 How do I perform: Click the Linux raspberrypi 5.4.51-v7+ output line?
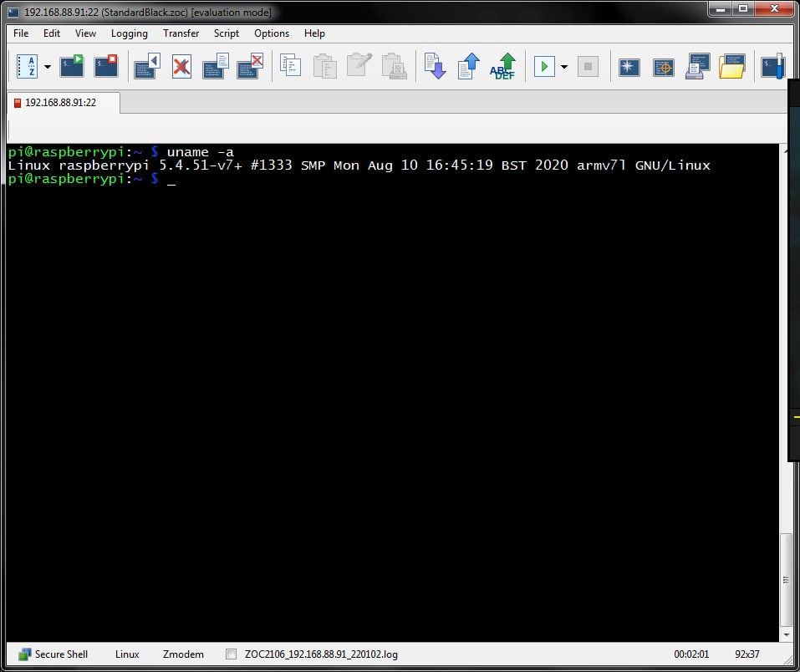[359, 165]
